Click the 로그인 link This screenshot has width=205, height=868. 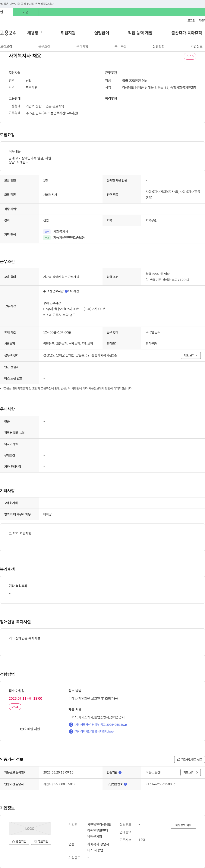pyautogui.click(x=191, y=20)
